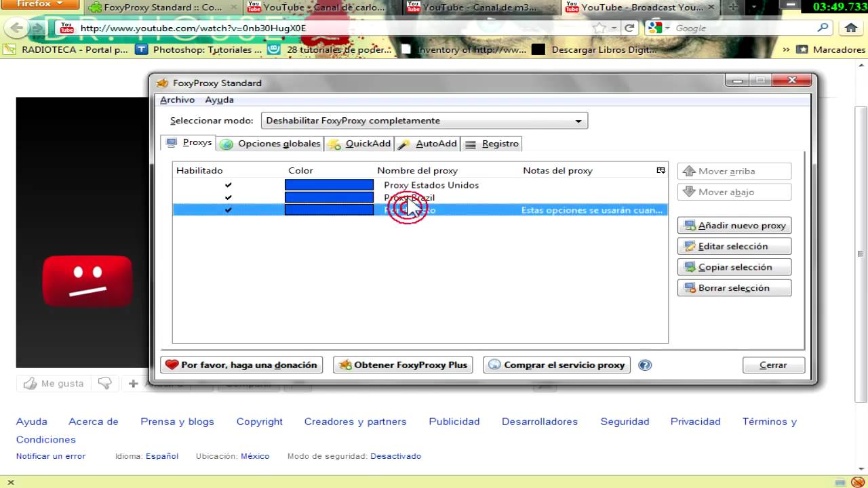Click the Firefox forward arrow
868x488 pixels.
pyautogui.click(x=37, y=28)
